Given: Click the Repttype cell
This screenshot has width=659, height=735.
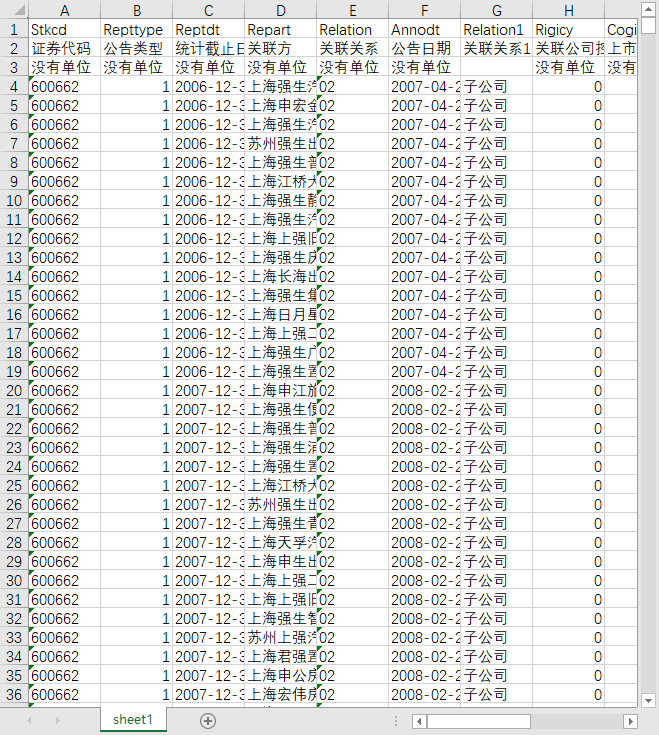Looking at the screenshot, I should [136, 30].
